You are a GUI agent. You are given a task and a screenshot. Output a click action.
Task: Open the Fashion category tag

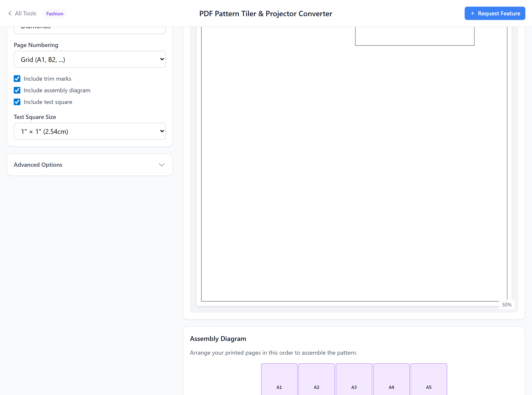tap(55, 14)
